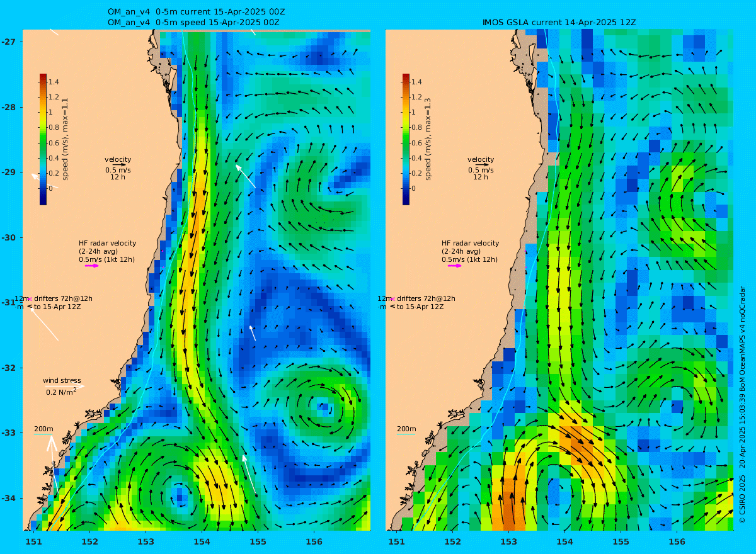Click longitude 156 label under right panel
Screen dimensions: 756x554
pos(677,541)
